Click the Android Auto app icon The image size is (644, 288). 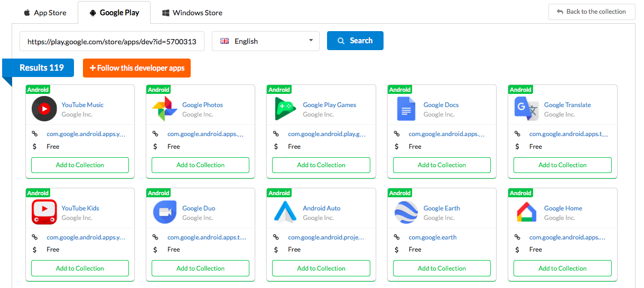tap(285, 213)
